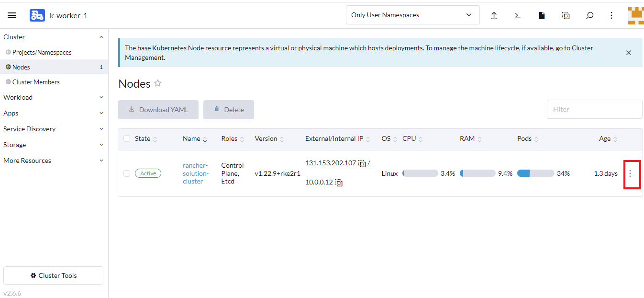The width and height of the screenshot is (644, 298).
Task: Click the k-worker-1 cluster name
Action: 68,15
